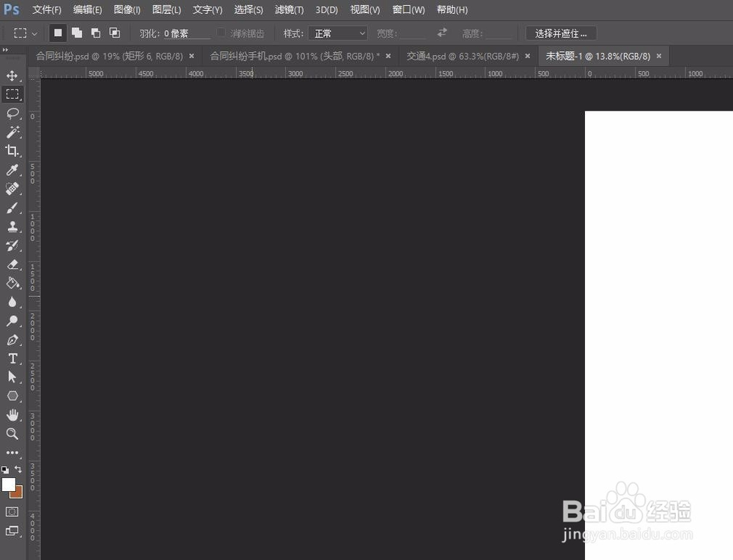Screen dimensions: 733x560
Task: Select the Crop tool
Action: (x=12, y=150)
